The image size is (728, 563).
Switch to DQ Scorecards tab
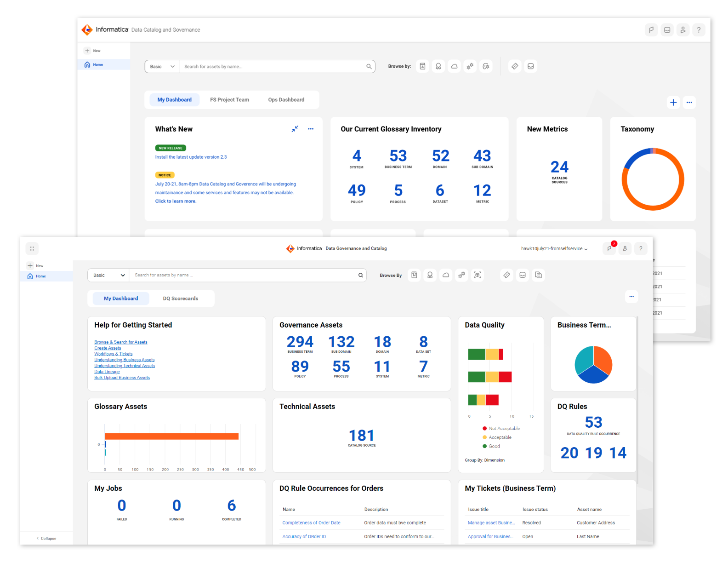181,299
